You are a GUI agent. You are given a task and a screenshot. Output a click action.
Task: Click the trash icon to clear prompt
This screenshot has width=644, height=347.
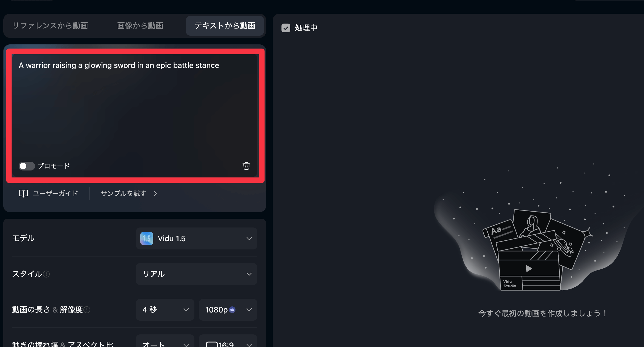[x=246, y=166]
